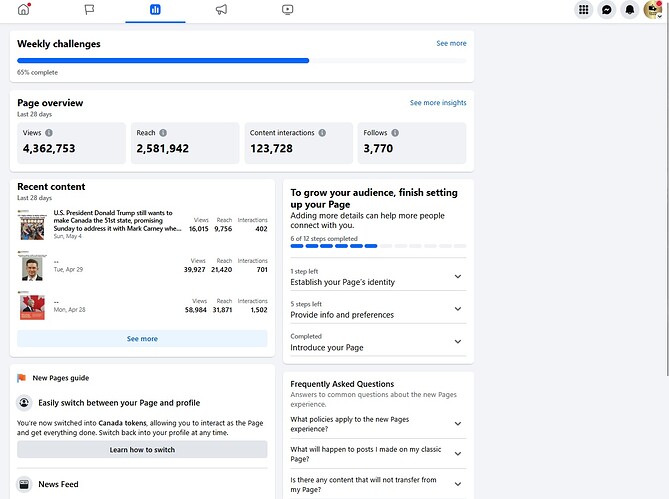Go to Home via the house icon

coord(24,9)
